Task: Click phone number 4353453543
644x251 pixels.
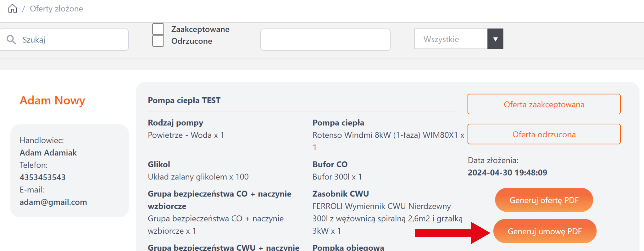Action: pos(42,177)
